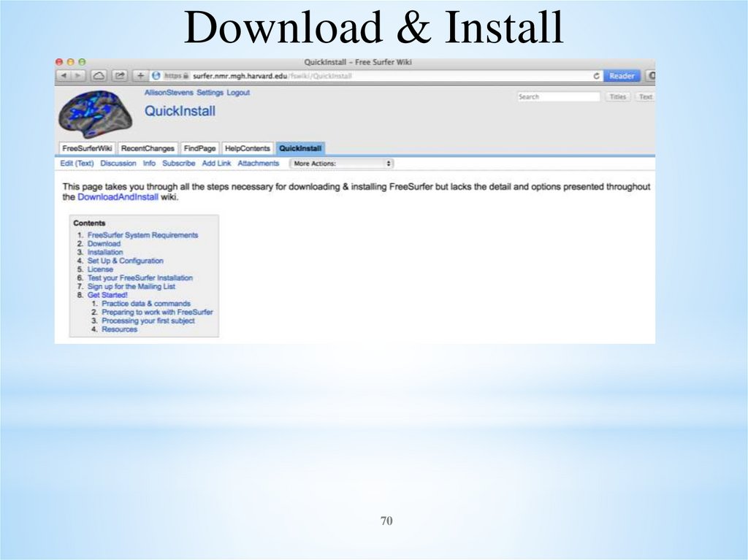
Task: Switch to the RecentChanges tab
Action: (x=148, y=148)
